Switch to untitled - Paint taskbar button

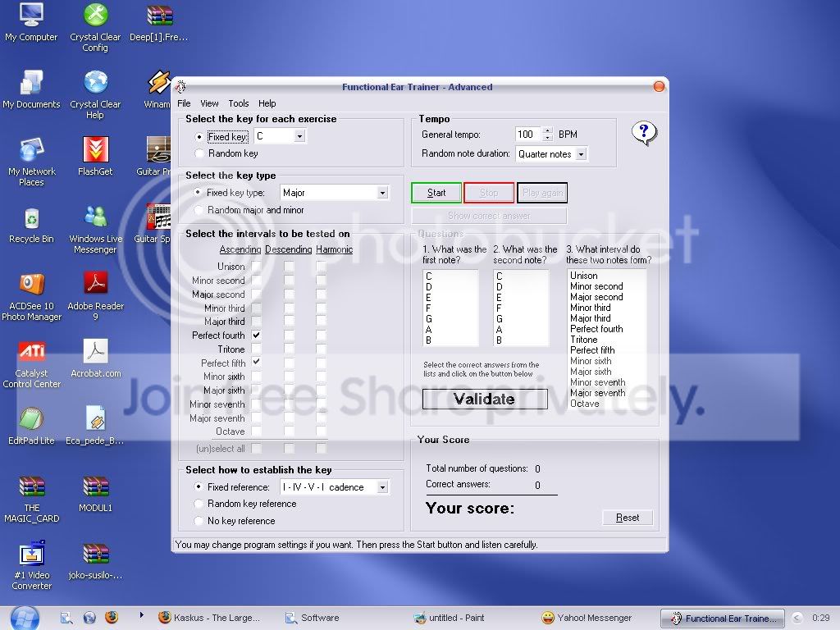(449, 618)
